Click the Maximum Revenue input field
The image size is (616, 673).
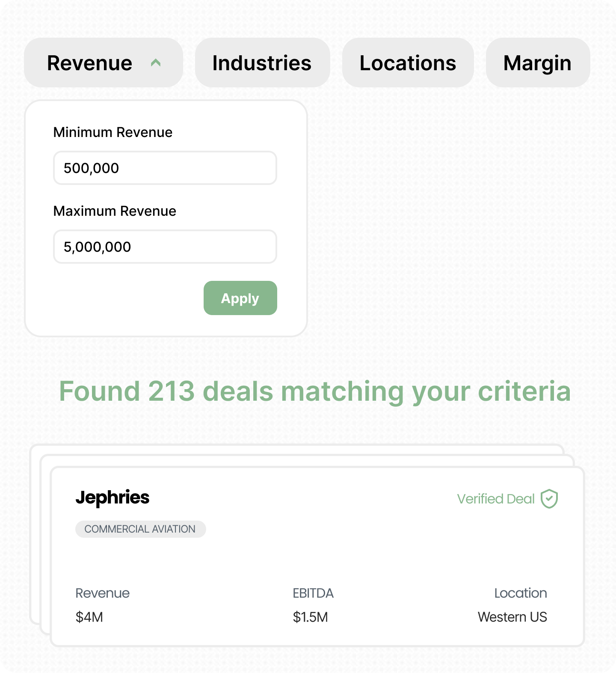pos(165,247)
